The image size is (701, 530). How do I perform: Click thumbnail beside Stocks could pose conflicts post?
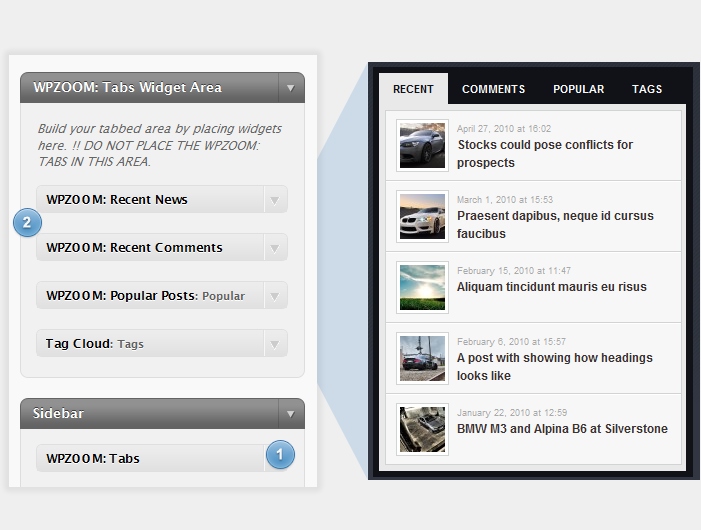(422, 146)
